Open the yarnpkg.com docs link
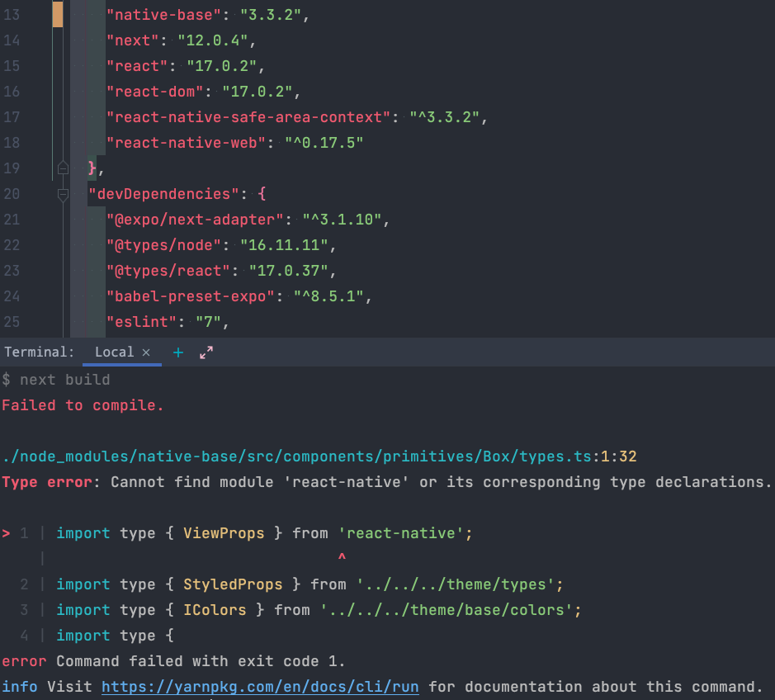 pyautogui.click(x=260, y=687)
